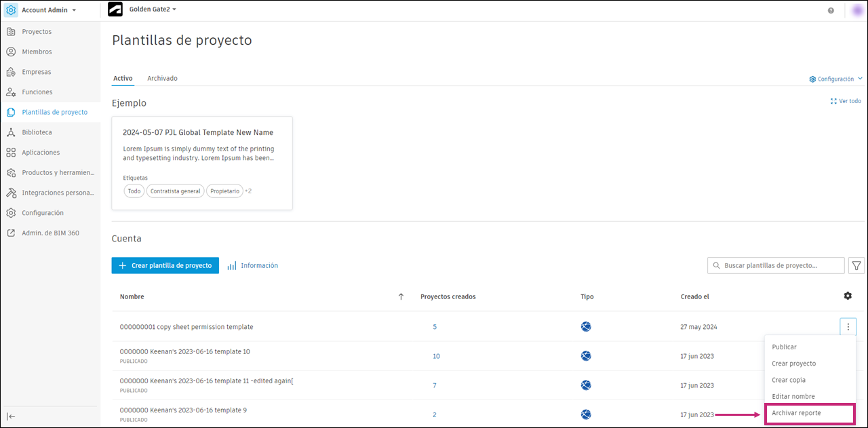Open the three-dot row actions menu
The image size is (868, 428).
pos(848,327)
